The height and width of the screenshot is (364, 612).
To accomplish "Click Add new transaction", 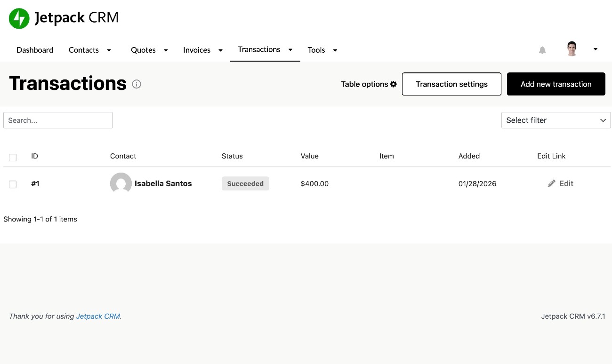I will 556,84.
